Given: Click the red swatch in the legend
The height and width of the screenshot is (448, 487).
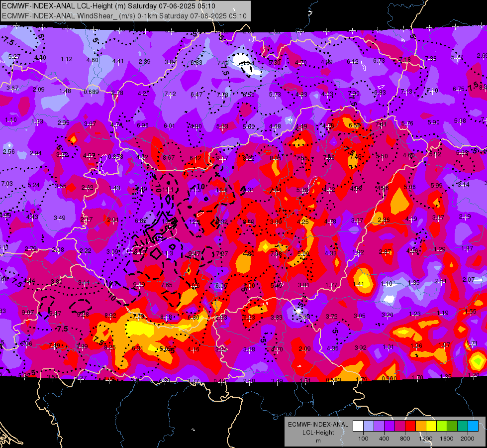Looking at the screenshot, I should [410, 426].
